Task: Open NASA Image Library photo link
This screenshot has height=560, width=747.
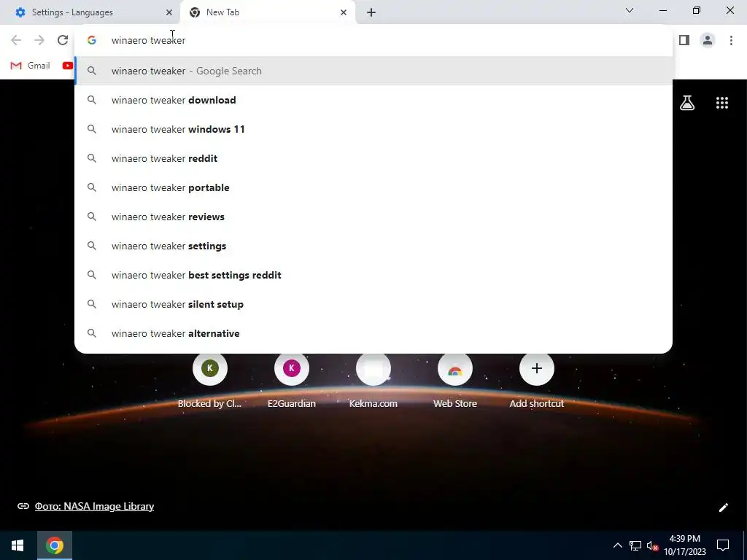Action: click(94, 506)
